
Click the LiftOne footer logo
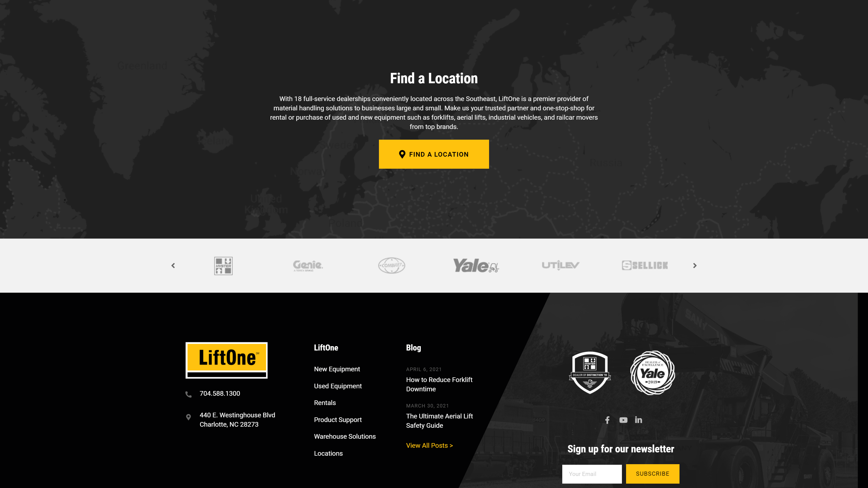pyautogui.click(x=227, y=360)
